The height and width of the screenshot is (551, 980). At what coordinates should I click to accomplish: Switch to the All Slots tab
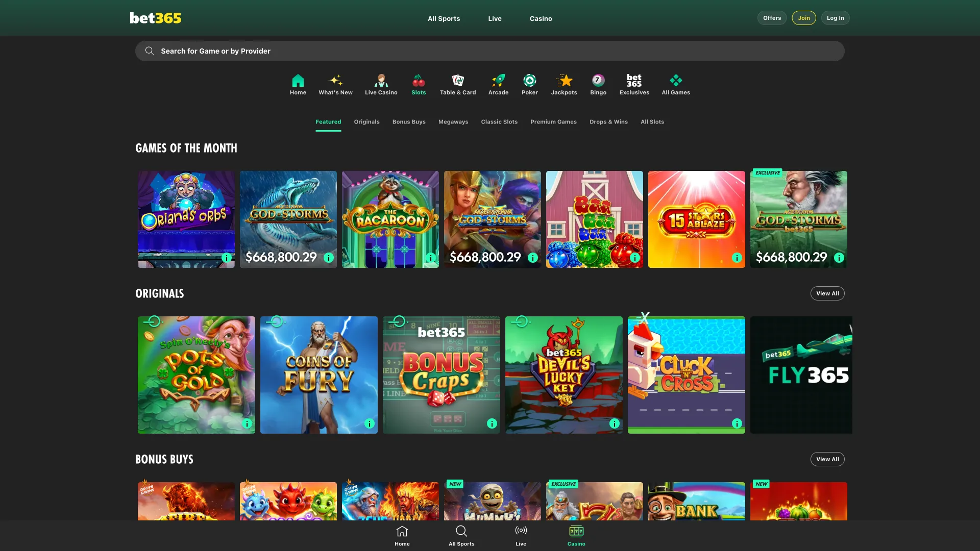(x=652, y=122)
